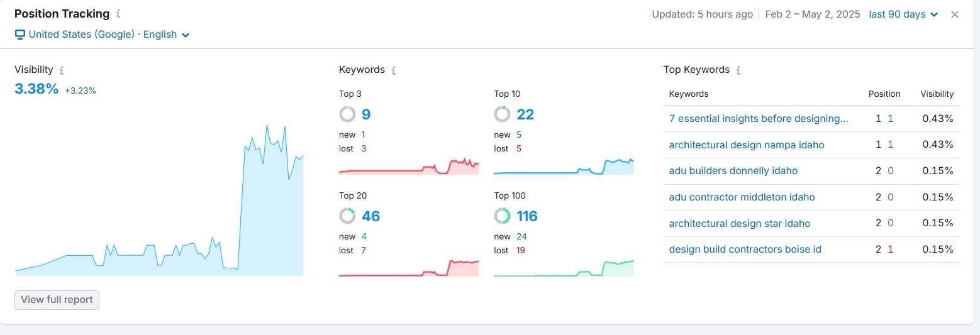
Task: Expand United States (Google) English location dropdown
Action: point(103,35)
